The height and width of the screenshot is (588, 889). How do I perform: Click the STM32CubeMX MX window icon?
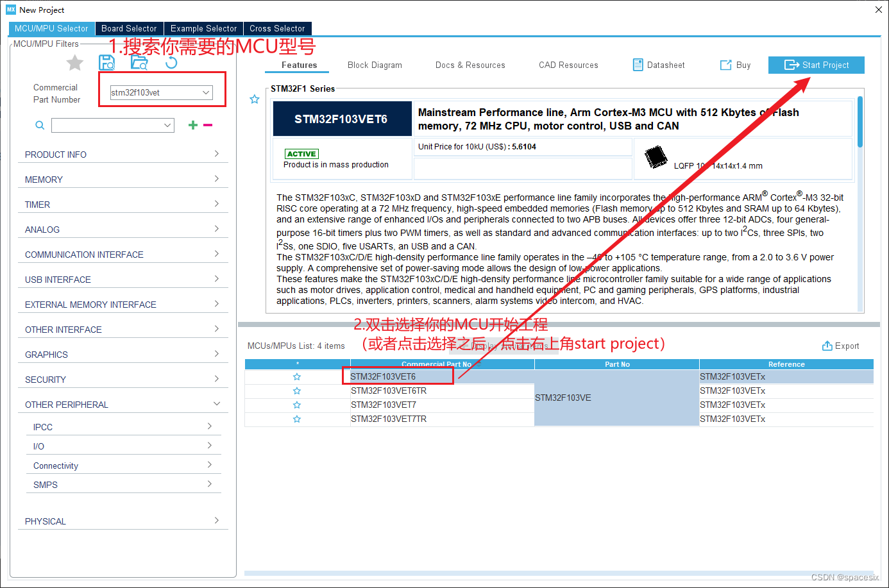11,10
